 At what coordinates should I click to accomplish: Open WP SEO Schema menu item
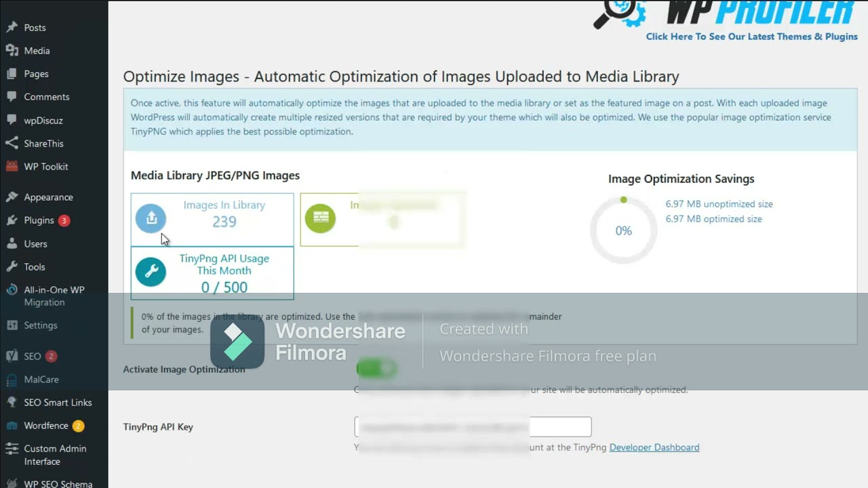(58, 484)
